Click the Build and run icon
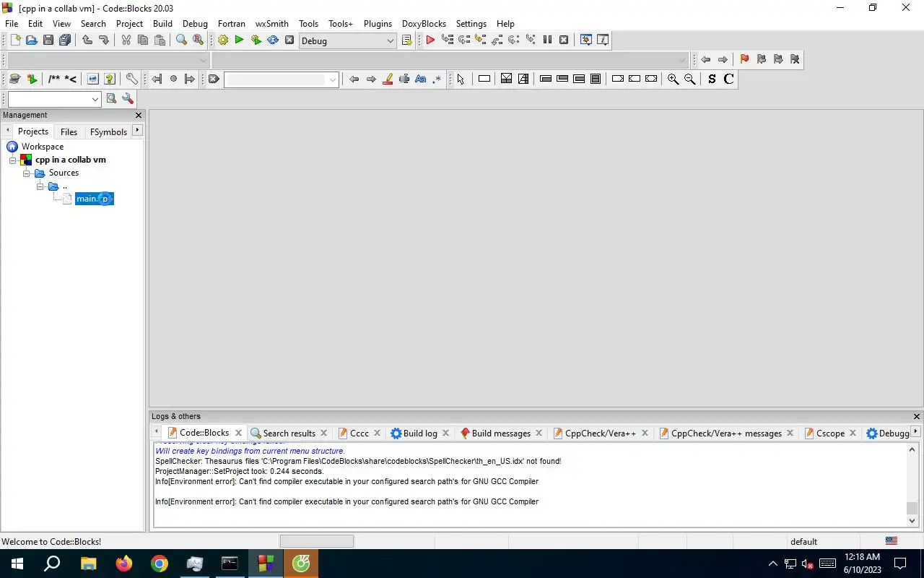 click(256, 40)
